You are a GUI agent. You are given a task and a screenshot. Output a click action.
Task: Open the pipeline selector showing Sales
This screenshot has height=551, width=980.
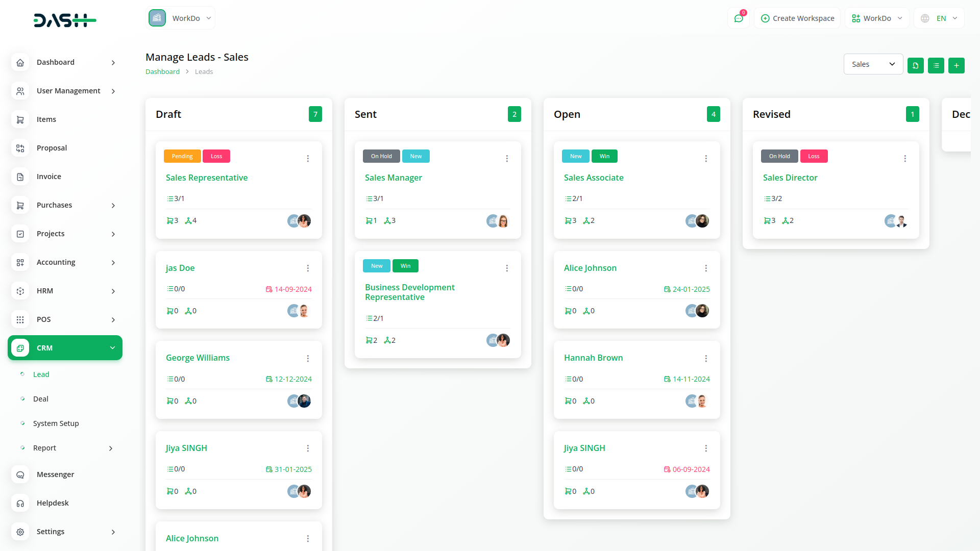pos(873,64)
